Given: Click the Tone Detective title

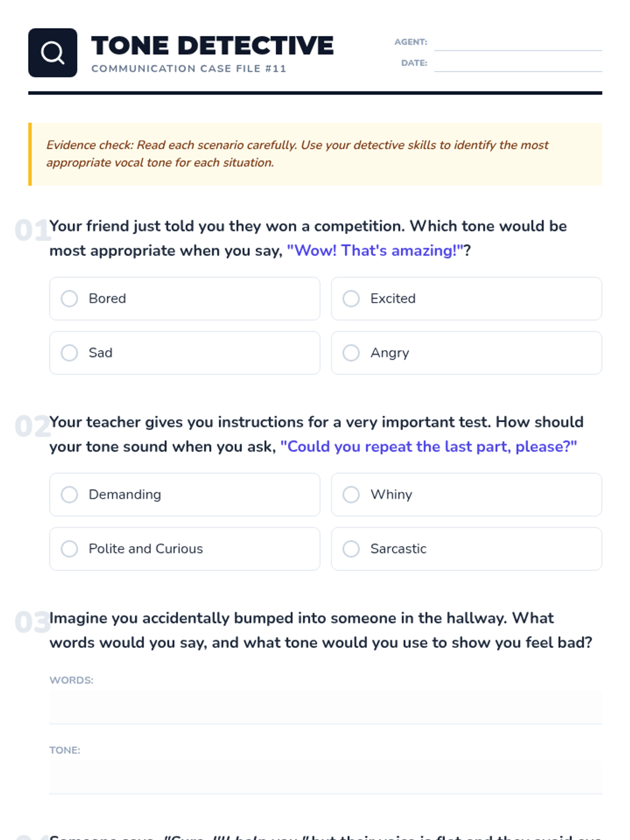Looking at the screenshot, I should (212, 46).
